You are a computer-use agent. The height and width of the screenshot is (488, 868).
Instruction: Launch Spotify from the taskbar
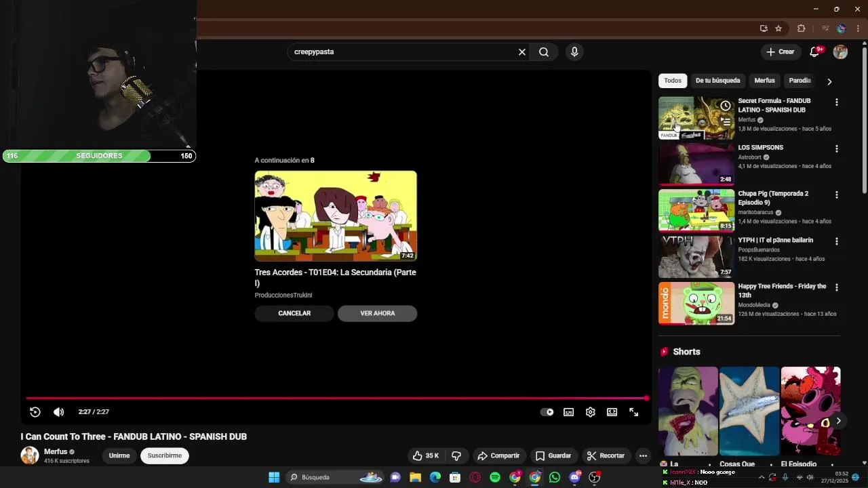(495, 477)
